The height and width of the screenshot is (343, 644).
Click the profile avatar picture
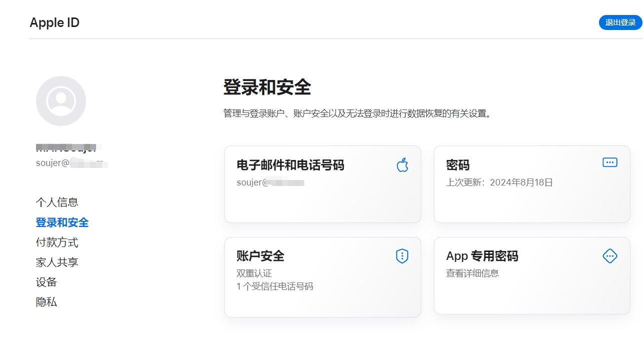pos(61,101)
